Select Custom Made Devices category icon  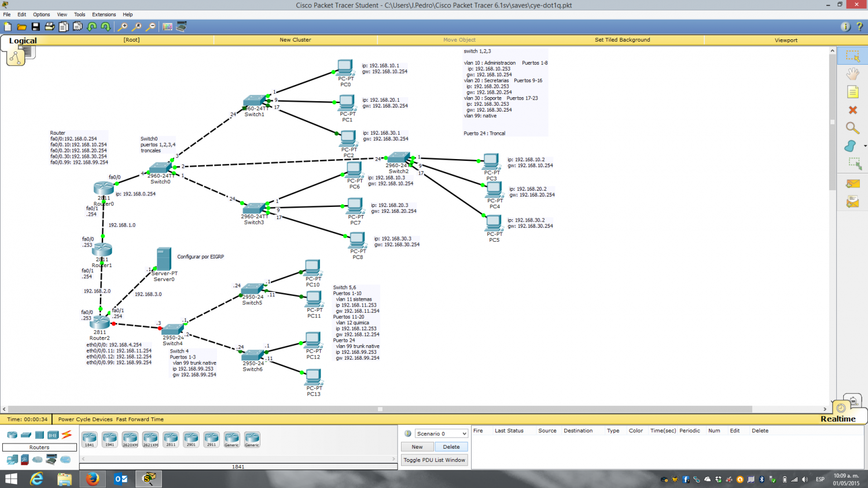[52, 460]
